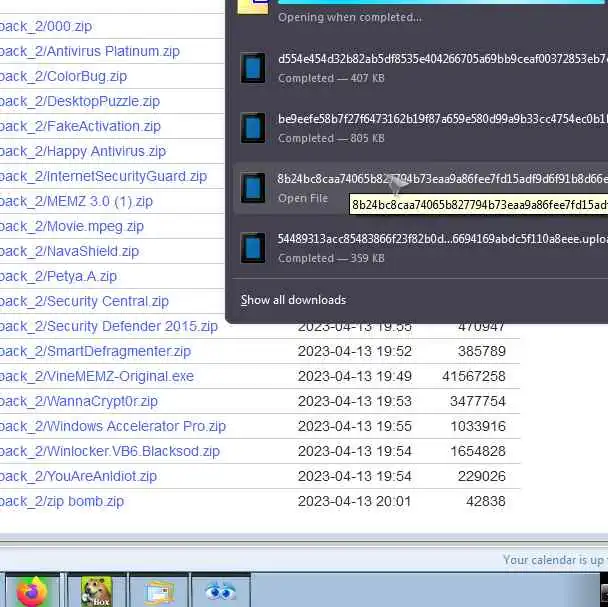Viewport: 608px width, 607px height.
Task: Open the Security Central.zip link
Action: [x=84, y=301]
